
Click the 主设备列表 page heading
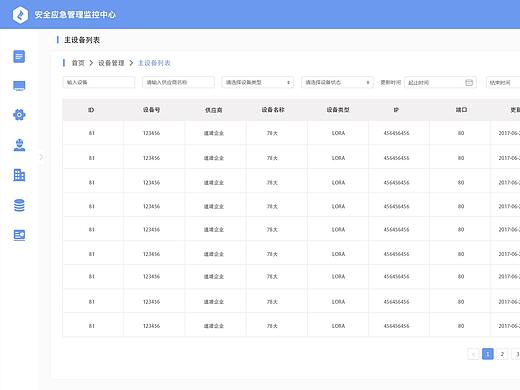click(82, 40)
